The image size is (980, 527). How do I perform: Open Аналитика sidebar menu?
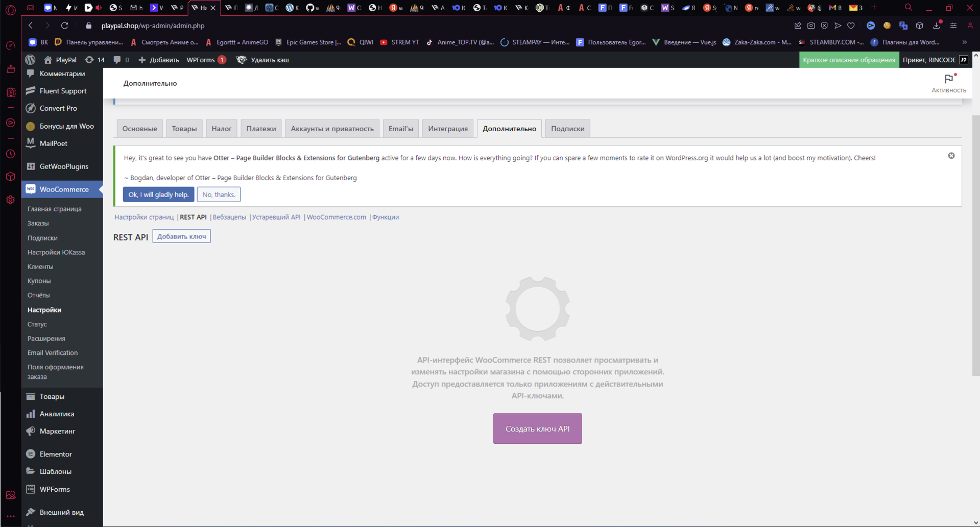62,414
